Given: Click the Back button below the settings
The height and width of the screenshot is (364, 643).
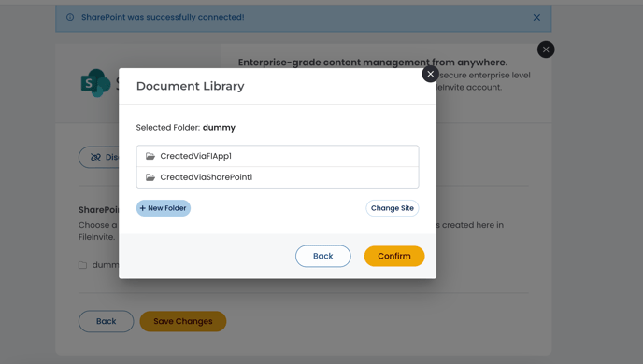Looking at the screenshot, I should pyautogui.click(x=107, y=321).
